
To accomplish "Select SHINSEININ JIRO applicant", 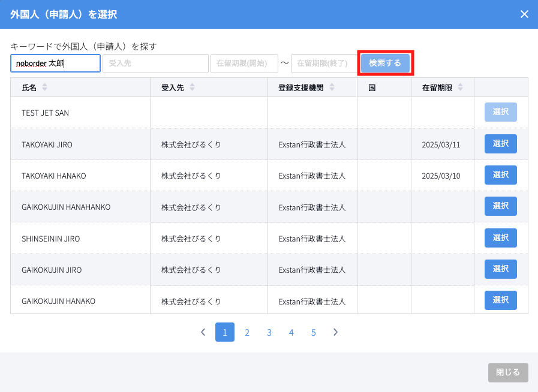I will coord(500,238).
